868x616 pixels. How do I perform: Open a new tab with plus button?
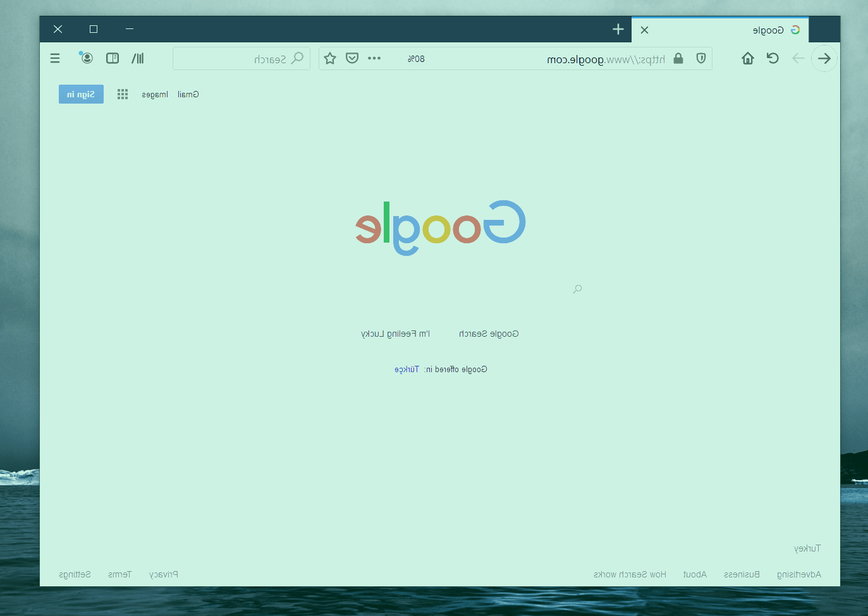point(618,29)
